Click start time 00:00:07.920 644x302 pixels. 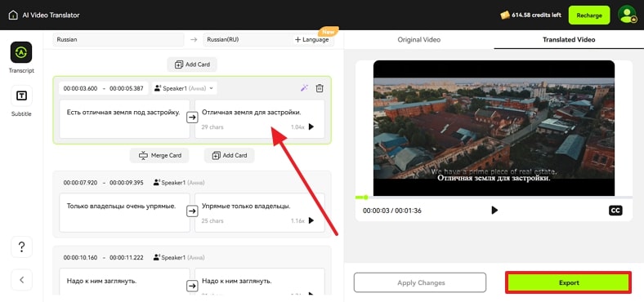(x=80, y=183)
